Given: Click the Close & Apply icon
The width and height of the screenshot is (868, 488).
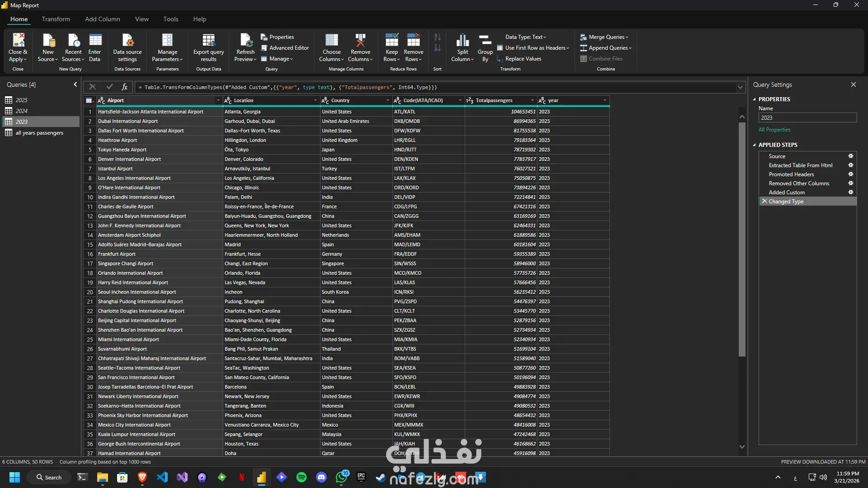Looking at the screenshot, I should pos(18,41).
